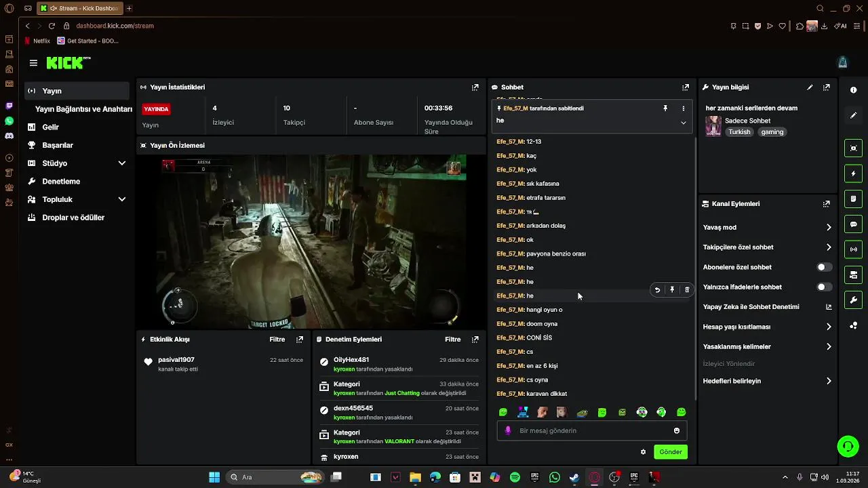Delete the hovered 'he' chat message
868x488 pixels.
[x=687, y=290]
